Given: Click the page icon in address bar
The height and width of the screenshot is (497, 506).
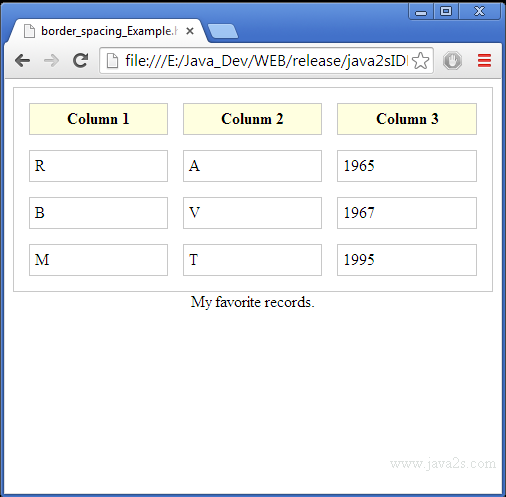Looking at the screenshot, I should (112, 61).
